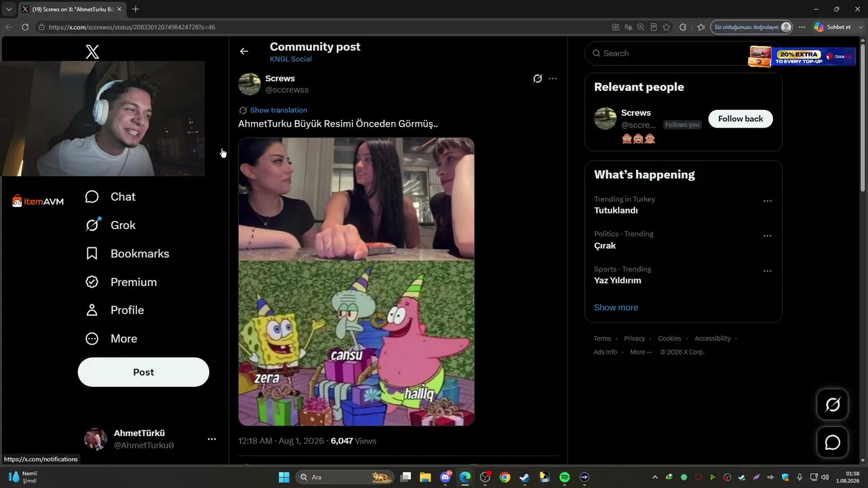The height and width of the screenshot is (488, 868).
Task: Click the Siz olduğunuzu doğrulayın profile button
Action: [752, 27]
